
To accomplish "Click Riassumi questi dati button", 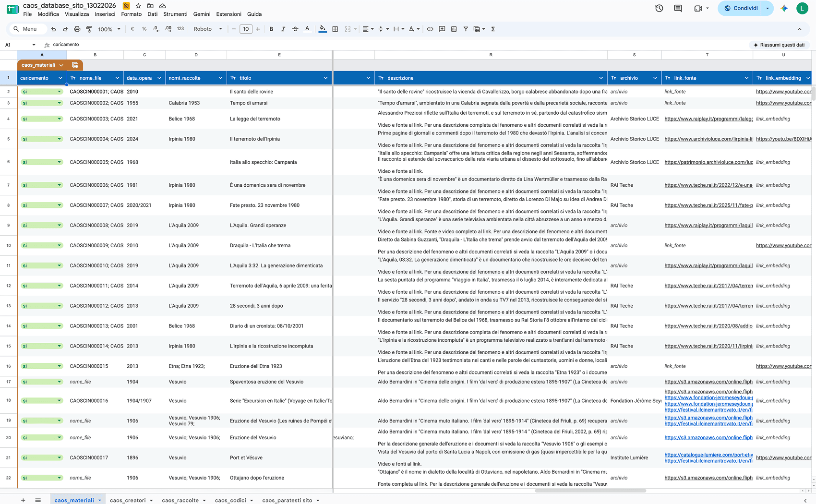I will pos(779,45).
